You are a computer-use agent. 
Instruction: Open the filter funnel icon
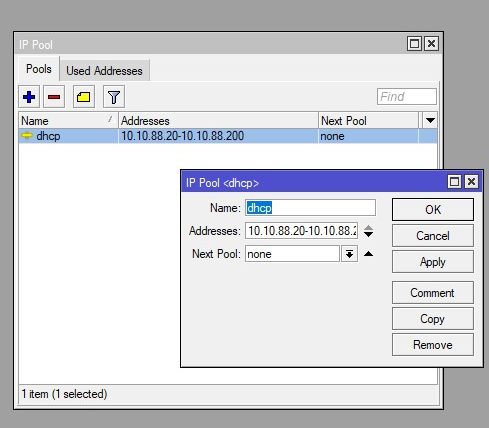(x=114, y=97)
